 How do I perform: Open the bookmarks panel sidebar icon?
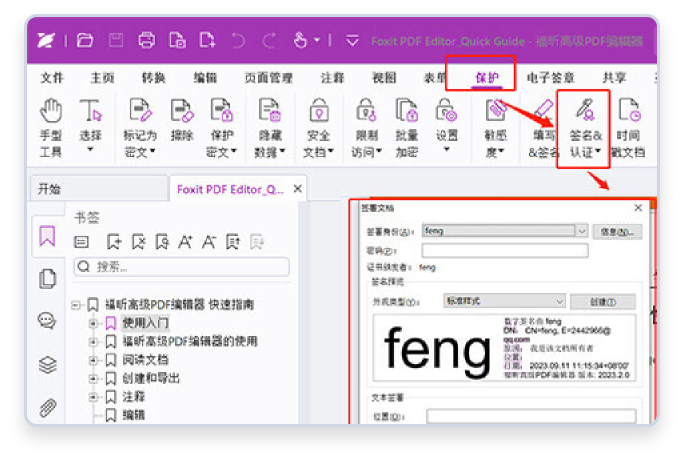pos(47,236)
